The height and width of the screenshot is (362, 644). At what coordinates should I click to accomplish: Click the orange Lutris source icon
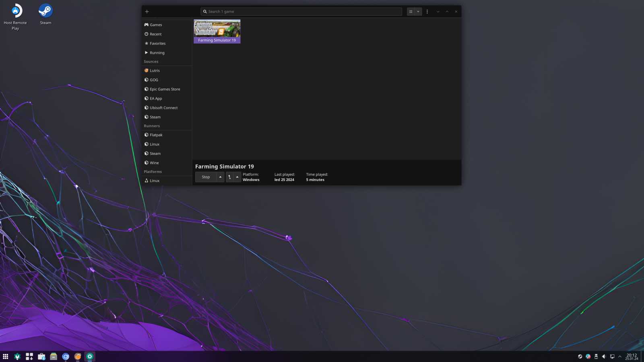(147, 70)
